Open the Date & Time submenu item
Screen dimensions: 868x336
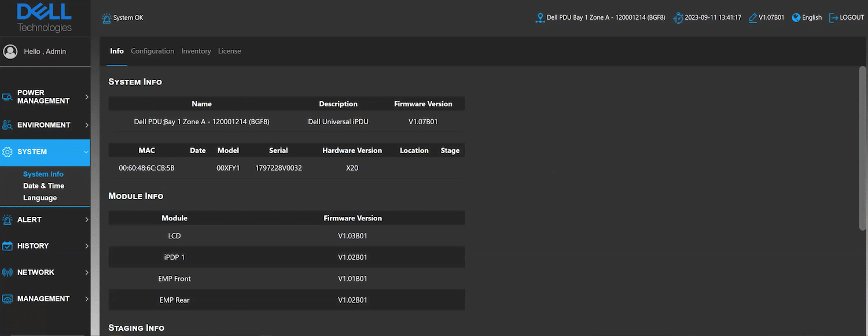click(43, 186)
